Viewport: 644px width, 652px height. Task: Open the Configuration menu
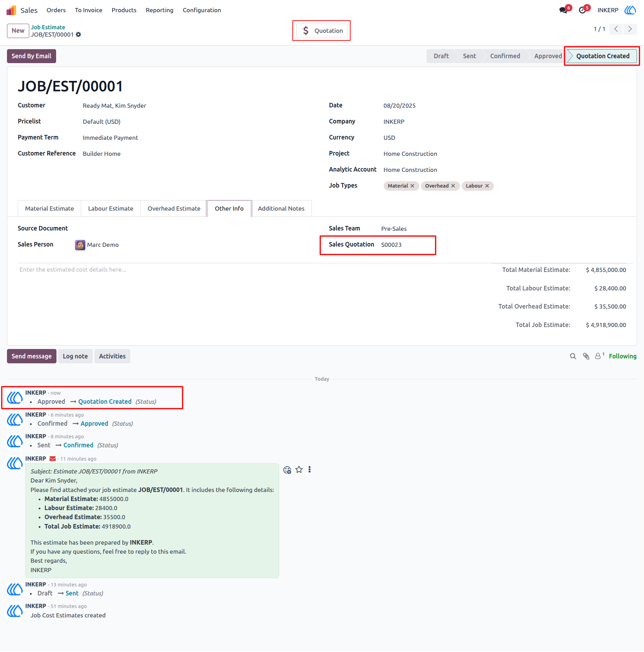click(202, 10)
